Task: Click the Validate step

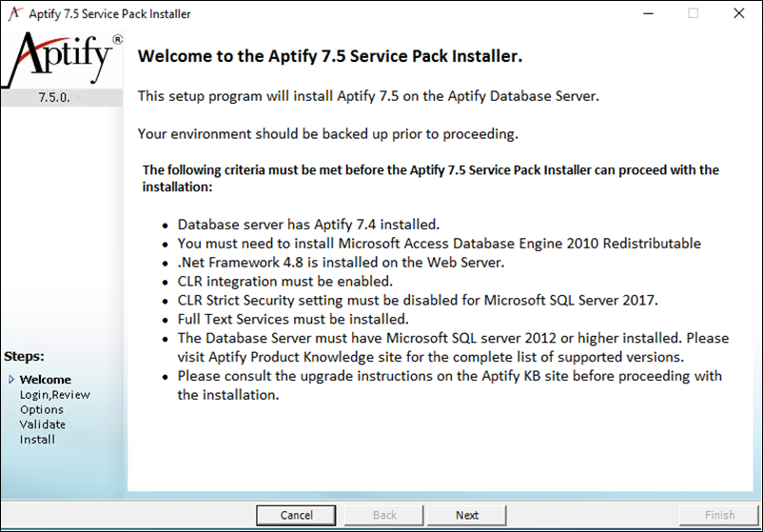Action: click(x=42, y=424)
